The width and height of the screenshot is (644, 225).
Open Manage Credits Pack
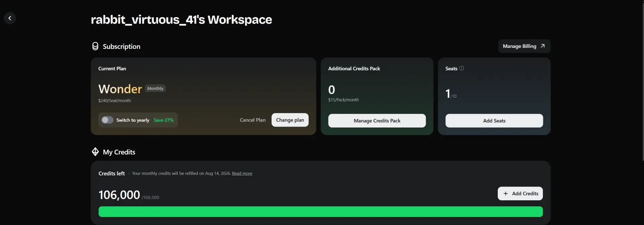(x=377, y=121)
